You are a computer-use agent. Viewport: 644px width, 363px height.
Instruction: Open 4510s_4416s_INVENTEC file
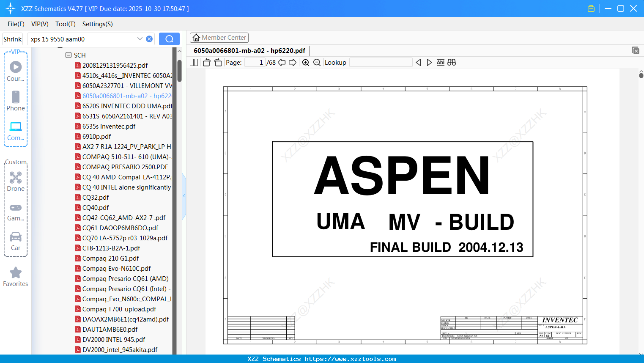[x=127, y=76]
